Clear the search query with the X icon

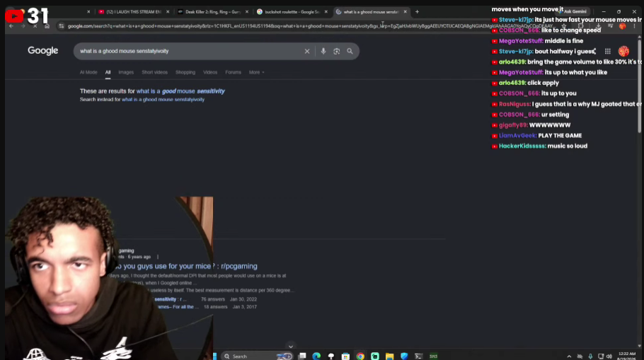pos(307,52)
